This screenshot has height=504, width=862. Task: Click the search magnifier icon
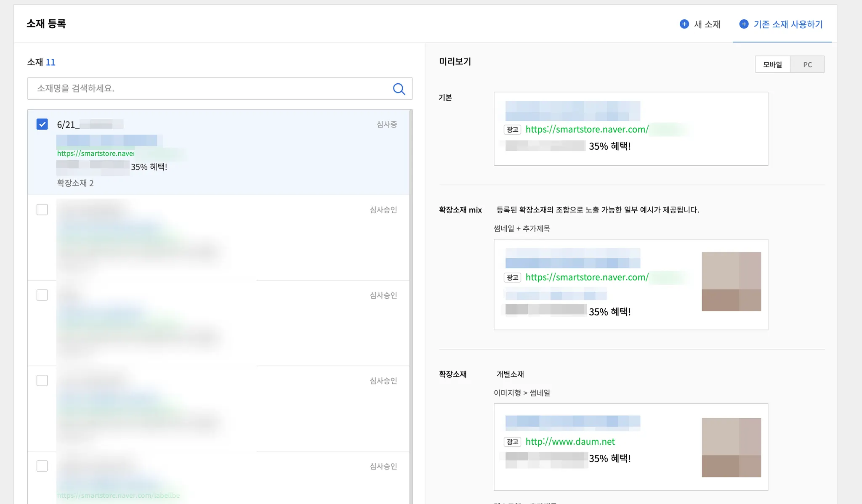tap(399, 89)
